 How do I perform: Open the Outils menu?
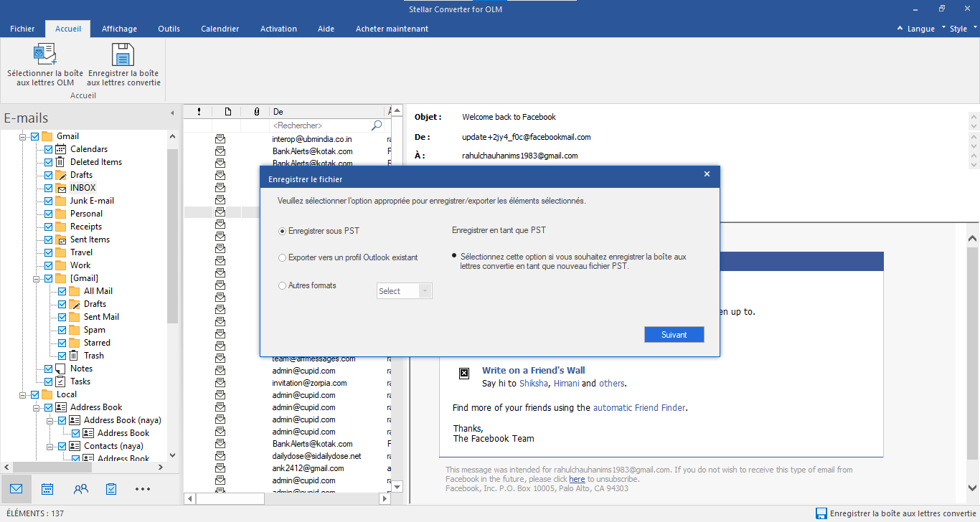[169, 29]
